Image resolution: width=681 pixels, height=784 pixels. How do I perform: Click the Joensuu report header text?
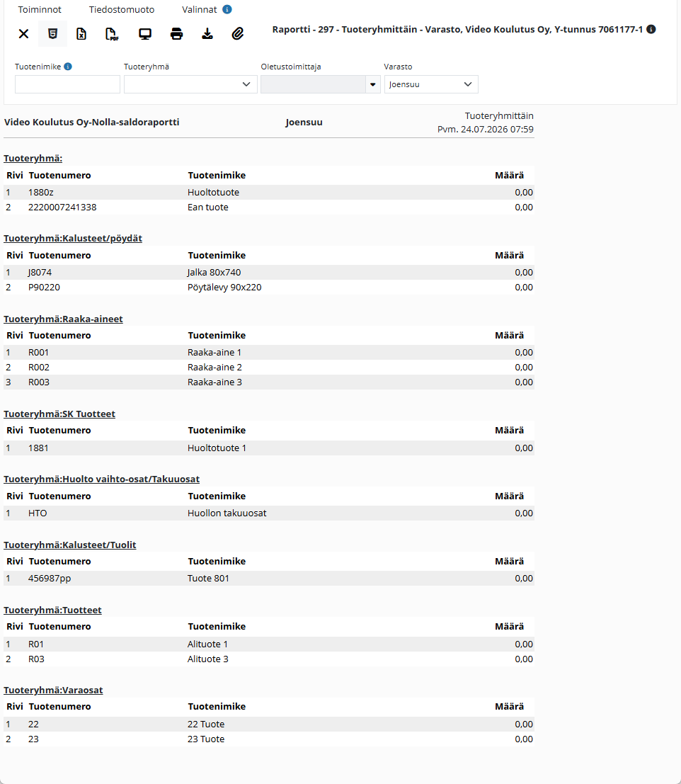coord(304,123)
